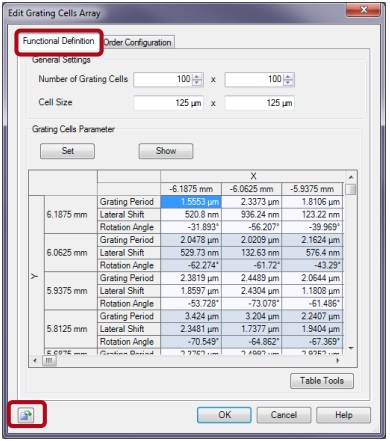Select the highlighted cell 1.5553 µm

(191, 202)
